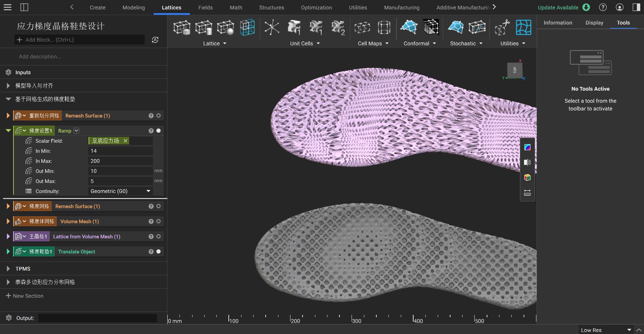
Task: Remove the 足底应力场 scalar field chip
Action: point(125,141)
